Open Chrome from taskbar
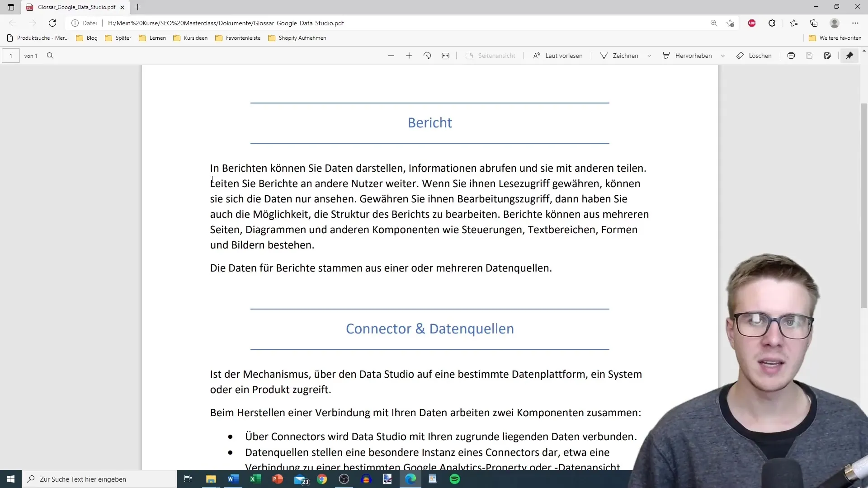The width and height of the screenshot is (868, 488). [x=322, y=479]
